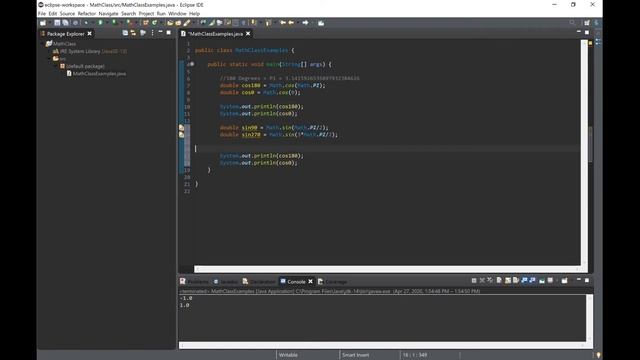Open the Source menu
640x360 pixels.
point(67,13)
